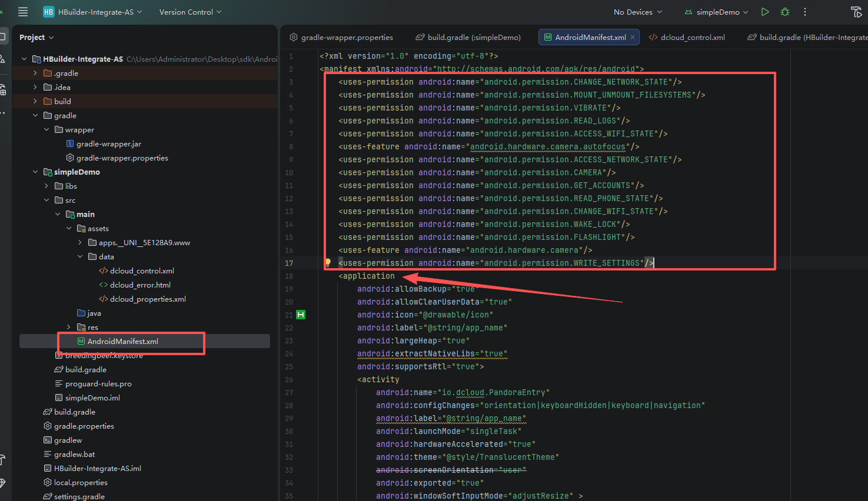Open the simpleDemo run configuration dropdown

pos(716,12)
